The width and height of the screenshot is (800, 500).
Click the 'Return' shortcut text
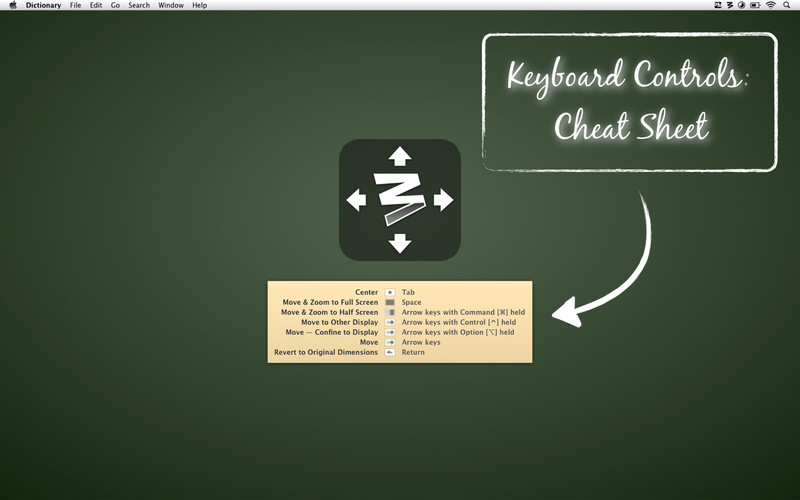(413, 352)
